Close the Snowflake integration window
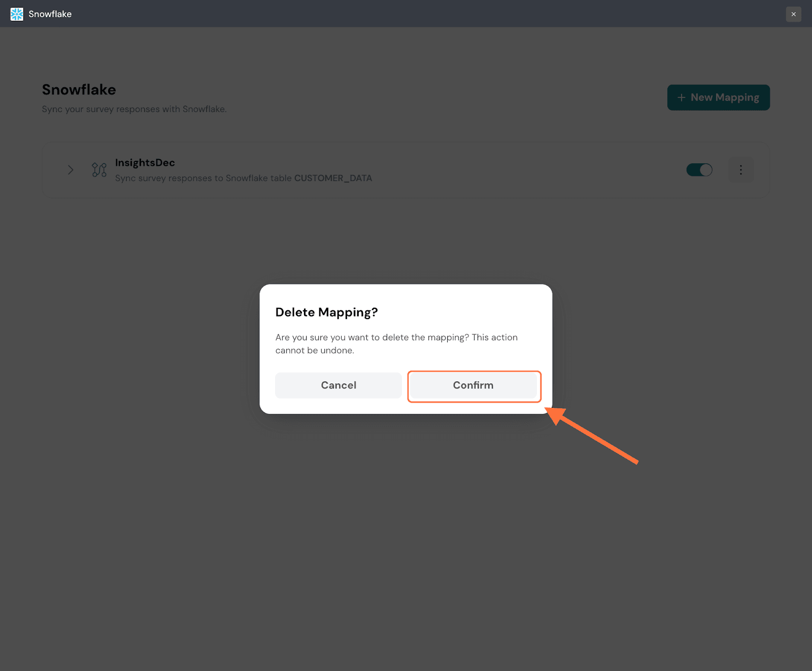 tap(793, 14)
